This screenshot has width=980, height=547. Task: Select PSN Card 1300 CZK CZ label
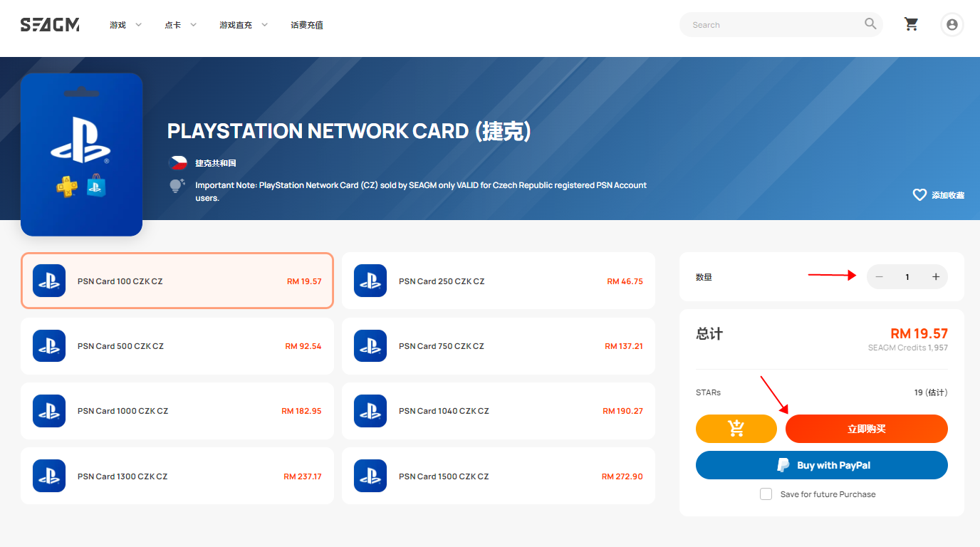pos(123,476)
